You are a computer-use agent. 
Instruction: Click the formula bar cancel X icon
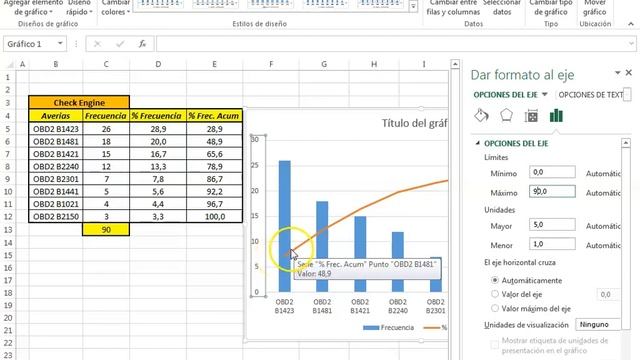click(97, 44)
